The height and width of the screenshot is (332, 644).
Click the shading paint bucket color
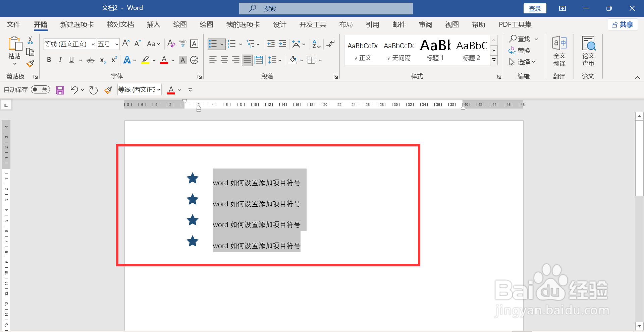(x=293, y=60)
